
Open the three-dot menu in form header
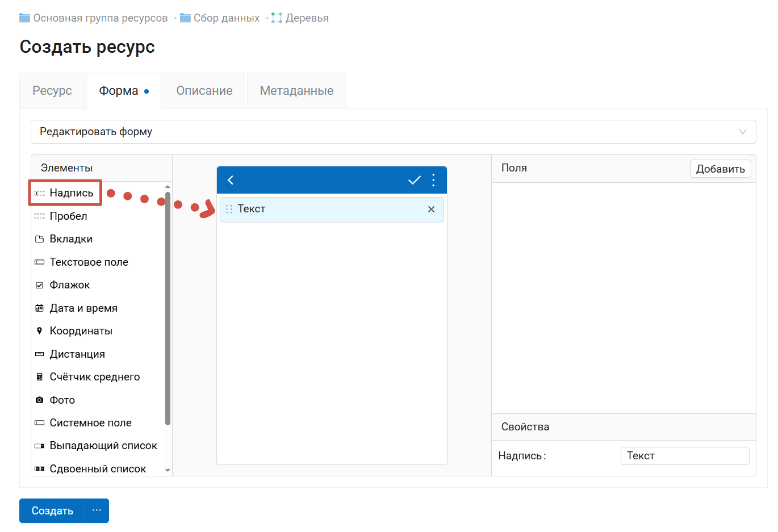pos(433,180)
